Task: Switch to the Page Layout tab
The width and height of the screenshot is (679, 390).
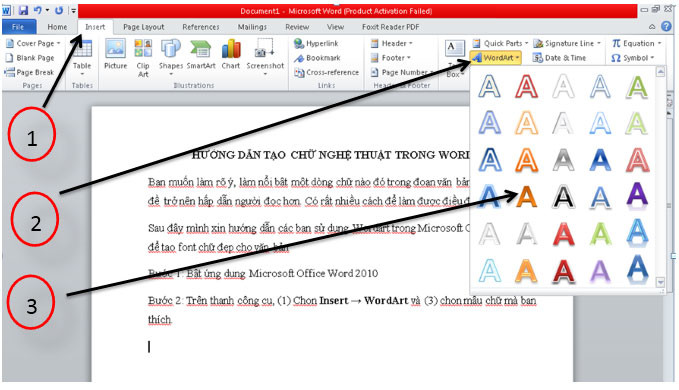Action: coord(143,27)
